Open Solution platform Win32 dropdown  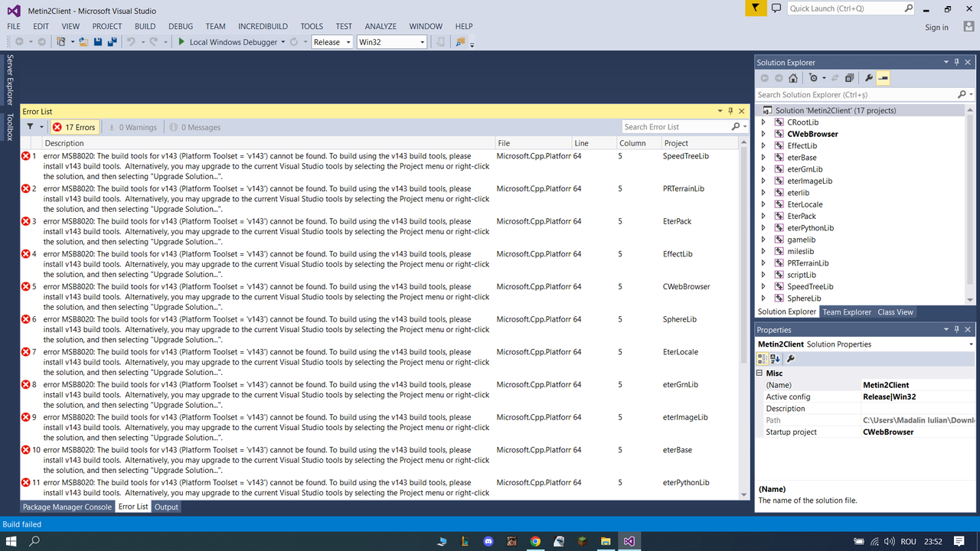click(x=392, y=42)
